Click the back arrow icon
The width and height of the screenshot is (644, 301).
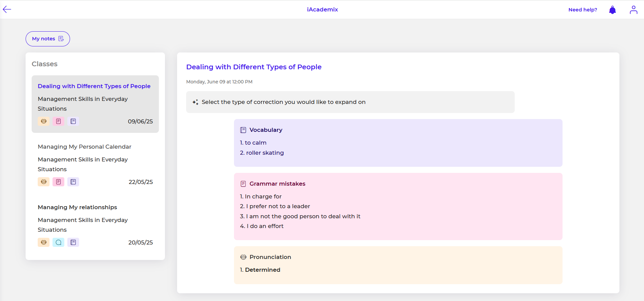point(7,9)
